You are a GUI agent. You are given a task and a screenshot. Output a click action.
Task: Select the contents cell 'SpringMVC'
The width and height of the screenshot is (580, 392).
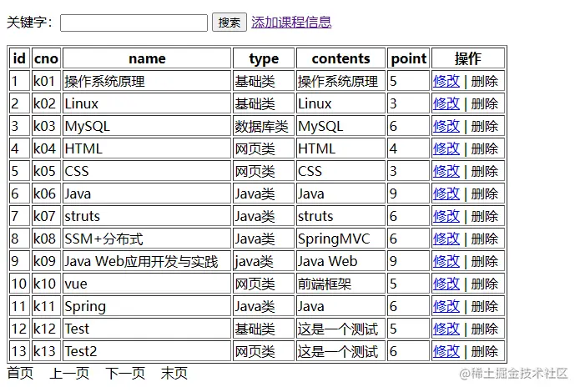pyautogui.click(x=340, y=239)
